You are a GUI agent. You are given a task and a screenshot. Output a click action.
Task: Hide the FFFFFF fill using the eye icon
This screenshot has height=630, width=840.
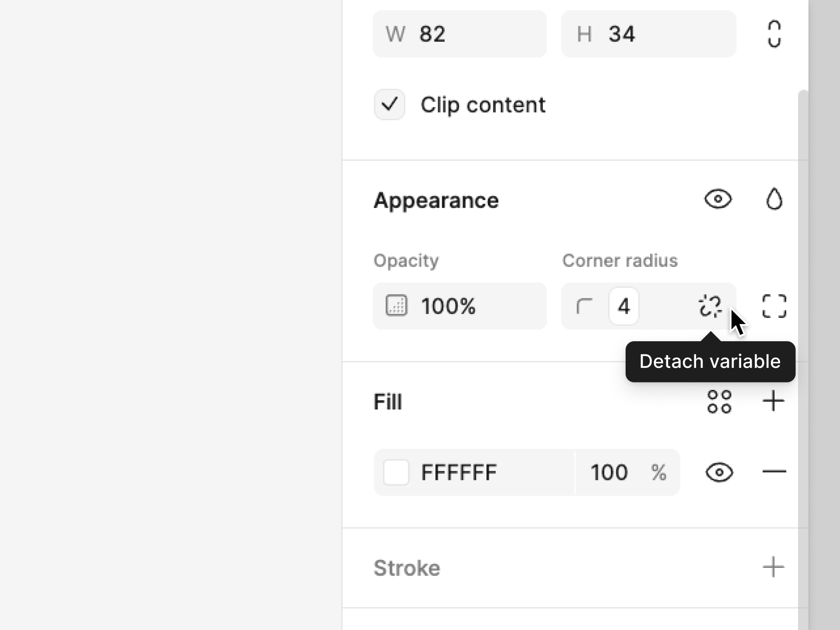click(719, 472)
